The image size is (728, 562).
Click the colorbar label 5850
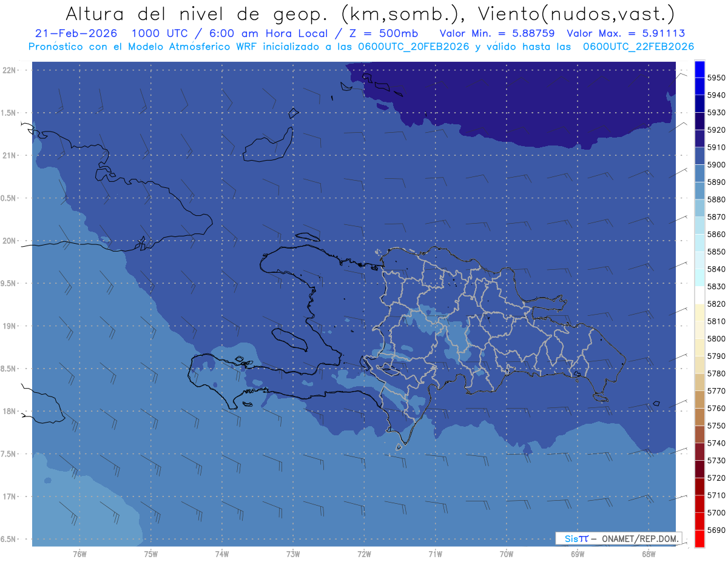click(716, 252)
